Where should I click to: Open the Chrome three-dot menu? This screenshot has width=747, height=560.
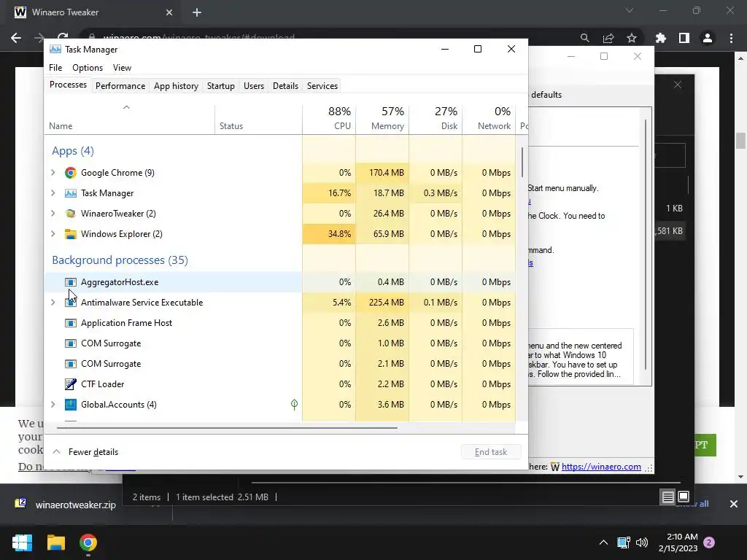pyautogui.click(x=731, y=38)
